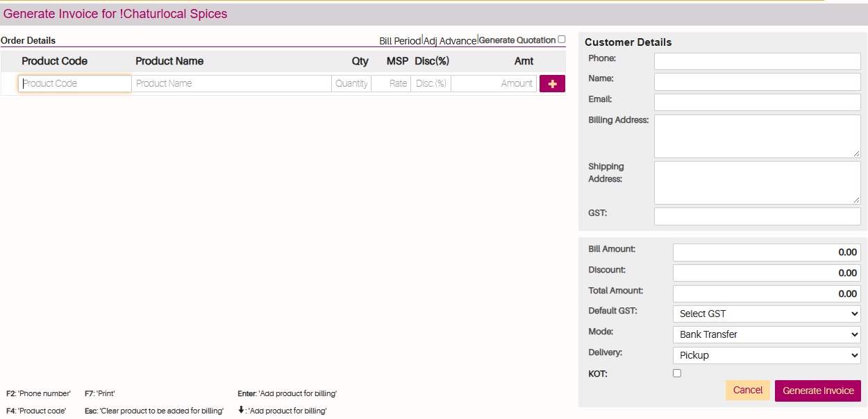Focus the Quantity input field
Screen dimensions: 868x419
click(351, 83)
